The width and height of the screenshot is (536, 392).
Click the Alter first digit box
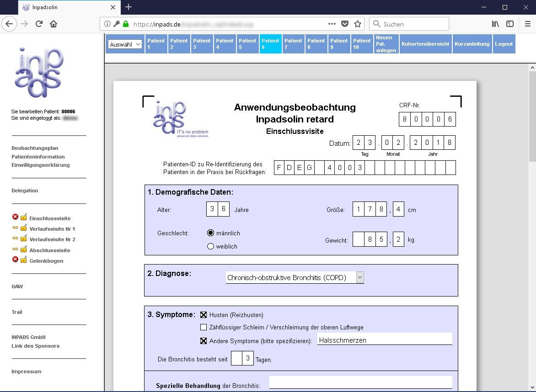click(212, 209)
